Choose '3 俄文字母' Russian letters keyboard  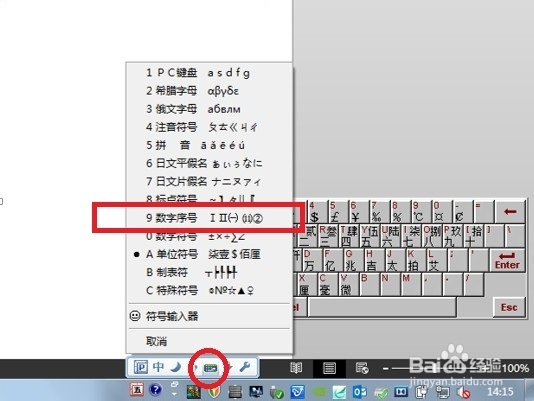point(209,109)
